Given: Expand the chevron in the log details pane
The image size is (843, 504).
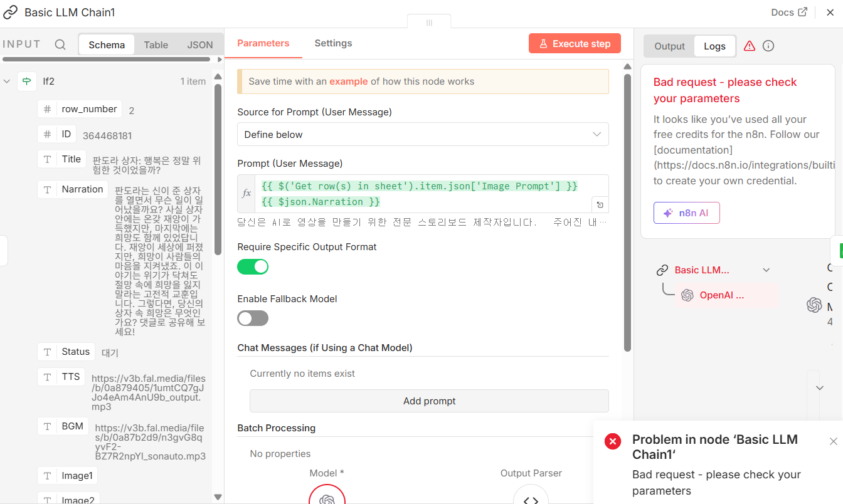Looking at the screenshot, I should point(819,388).
